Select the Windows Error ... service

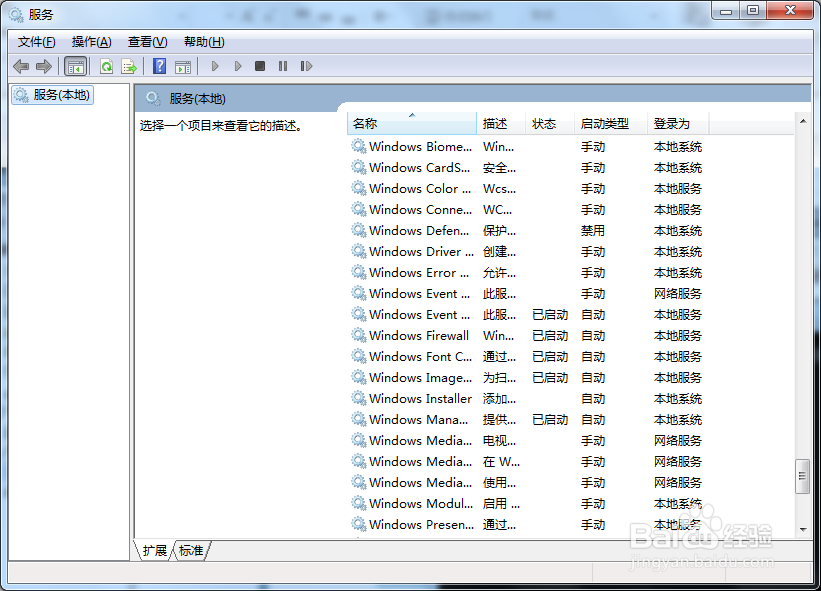pyautogui.click(x=419, y=272)
